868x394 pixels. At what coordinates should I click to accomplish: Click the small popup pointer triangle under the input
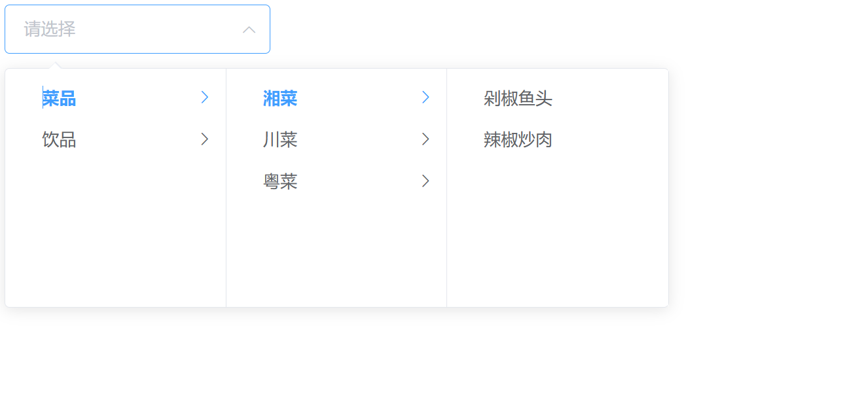point(56,65)
